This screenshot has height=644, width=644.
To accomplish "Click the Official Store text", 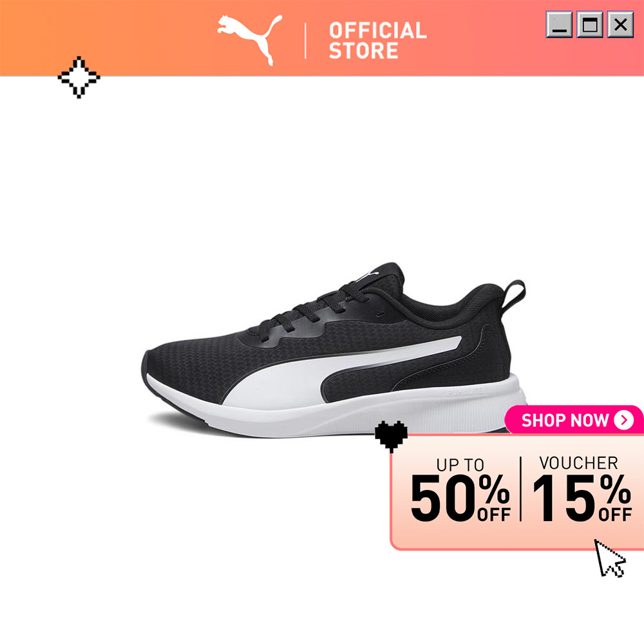I will click(x=377, y=41).
